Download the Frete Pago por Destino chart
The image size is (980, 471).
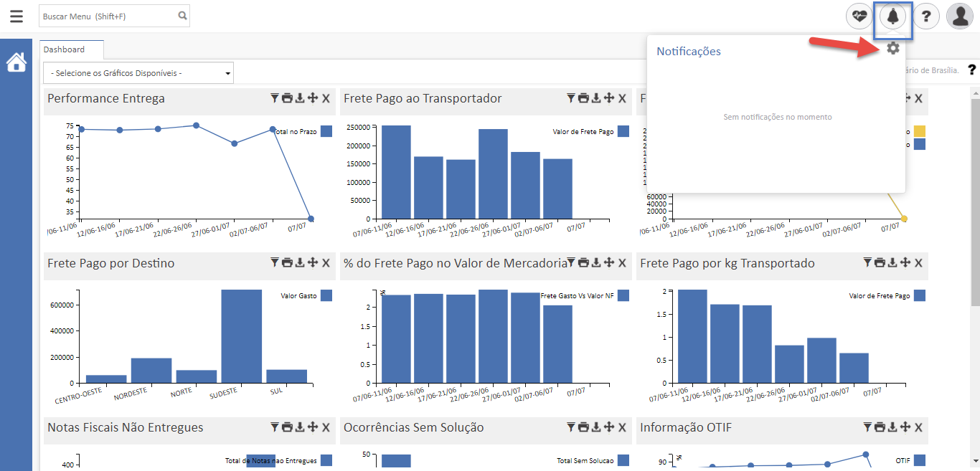click(300, 263)
